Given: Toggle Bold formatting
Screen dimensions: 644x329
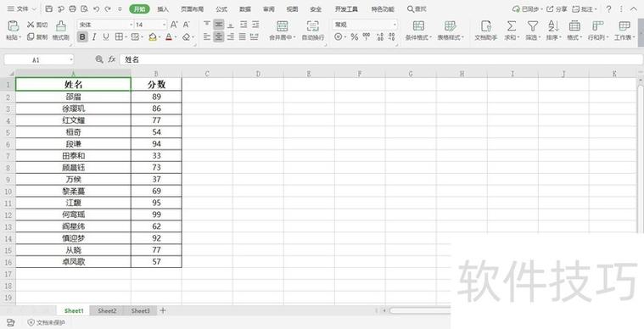Looking at the screenshot, I should click(82, 37).
